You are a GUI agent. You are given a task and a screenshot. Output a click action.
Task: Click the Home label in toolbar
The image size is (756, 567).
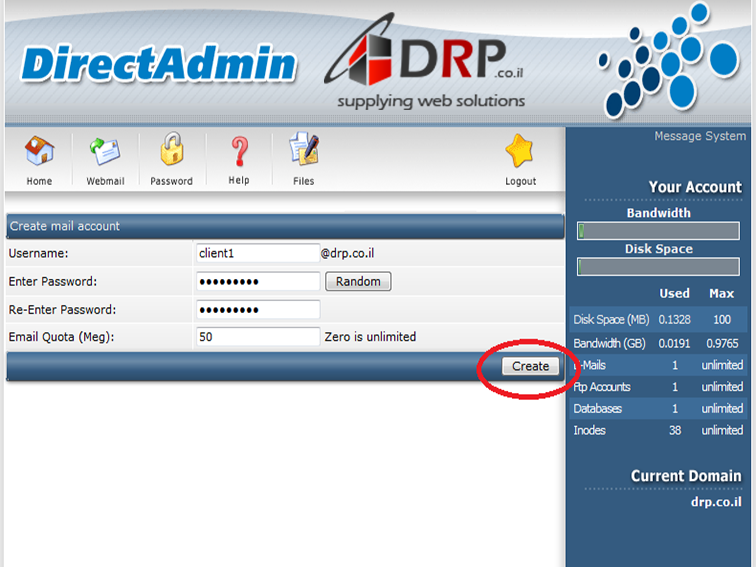tap(39, 181)
